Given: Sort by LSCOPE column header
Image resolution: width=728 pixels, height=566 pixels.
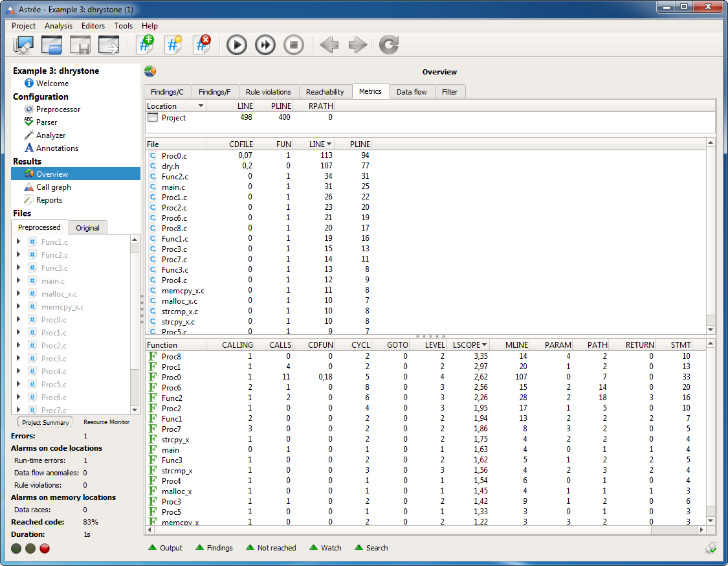Looking at the screenshot, I should coord(469,345).
